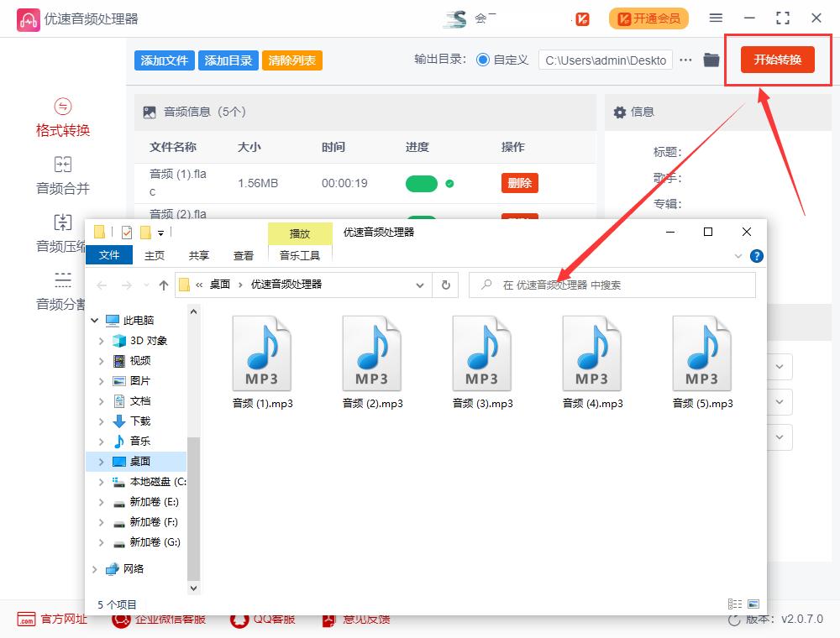Delete 音频(1).flac using its 删除 button

[x=519, y=182]
